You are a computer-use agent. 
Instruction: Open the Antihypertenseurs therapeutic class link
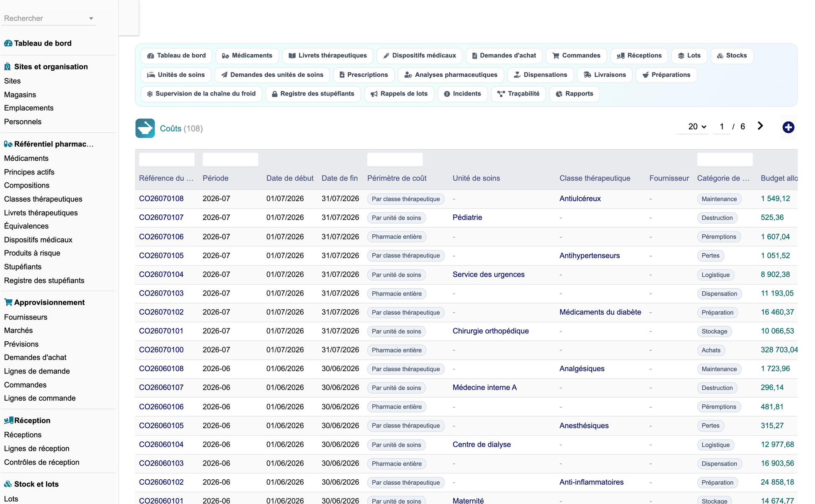click(x=590, y=256)
